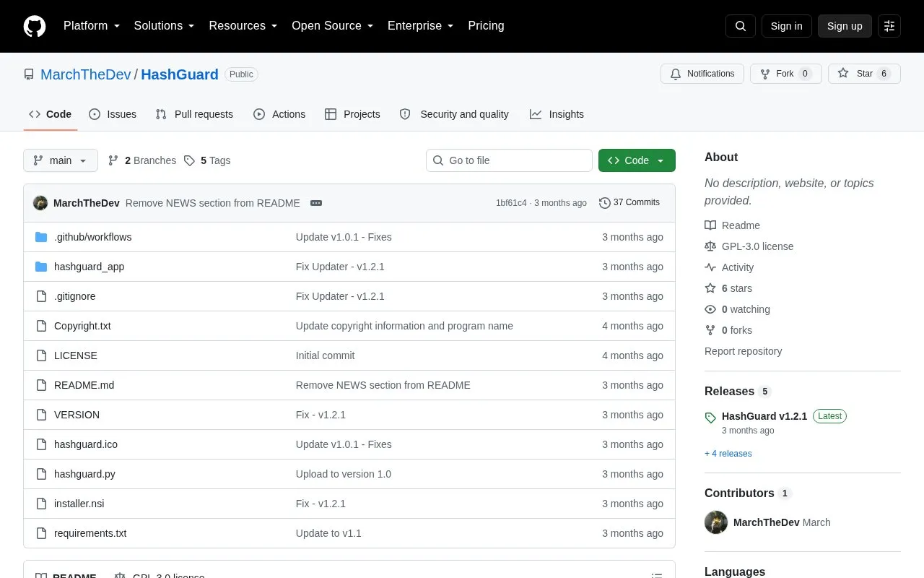Open commit hash 1bf61c4

tap(511, 203)
